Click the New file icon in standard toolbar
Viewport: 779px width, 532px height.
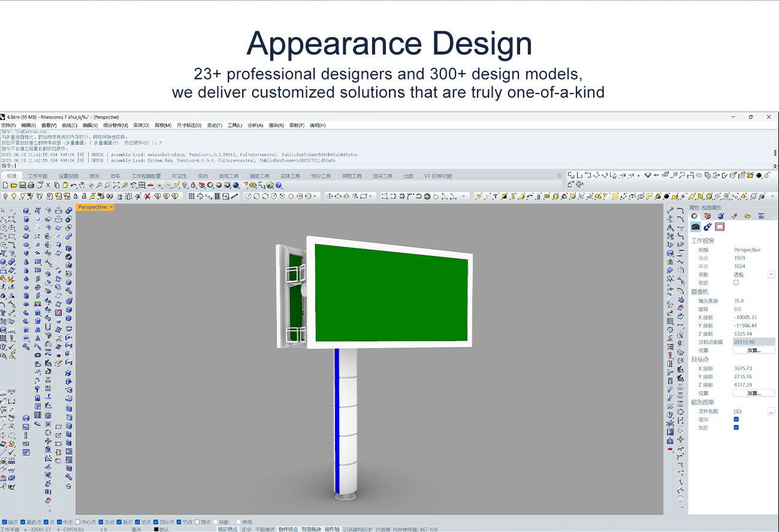5,186
